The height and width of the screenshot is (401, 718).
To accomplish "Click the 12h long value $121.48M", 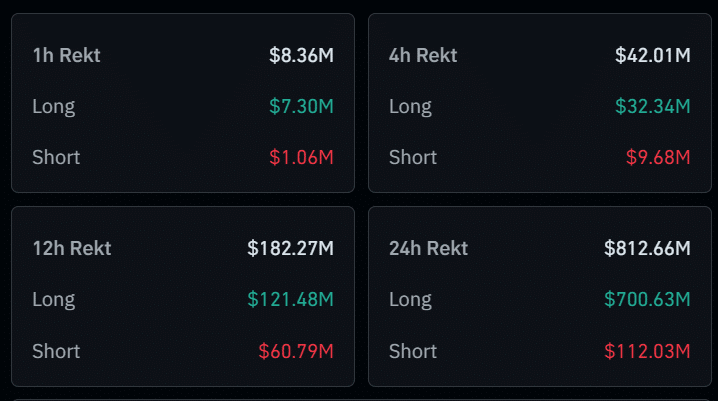I will pos(291,299).
